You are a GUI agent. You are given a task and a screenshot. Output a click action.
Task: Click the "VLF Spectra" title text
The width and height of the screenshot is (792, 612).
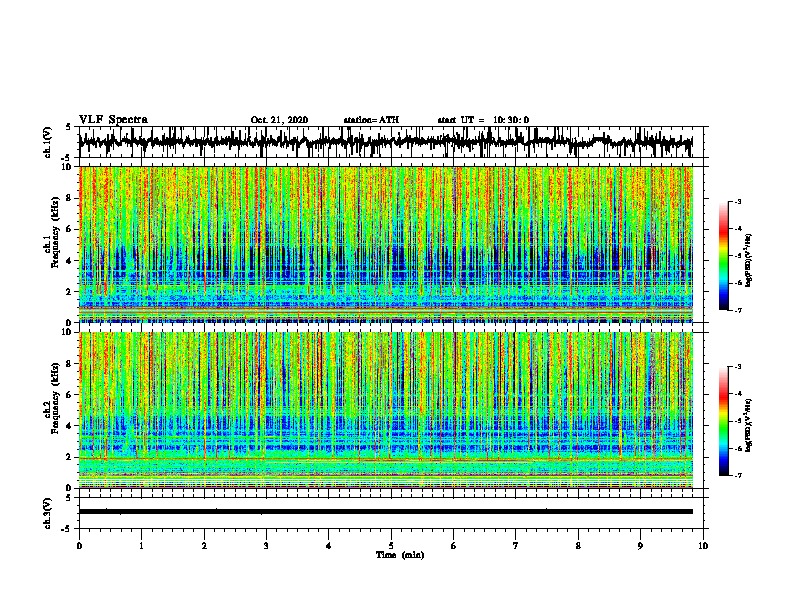[113, 120]
